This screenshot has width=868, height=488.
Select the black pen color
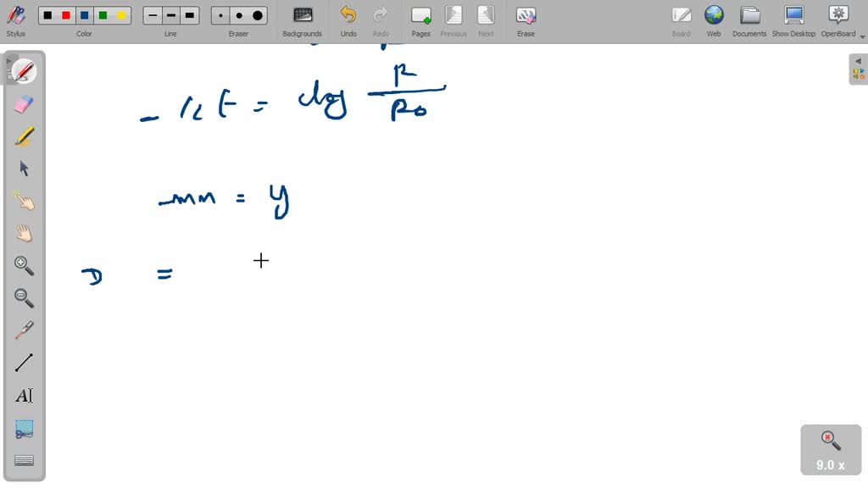point(47,15)
